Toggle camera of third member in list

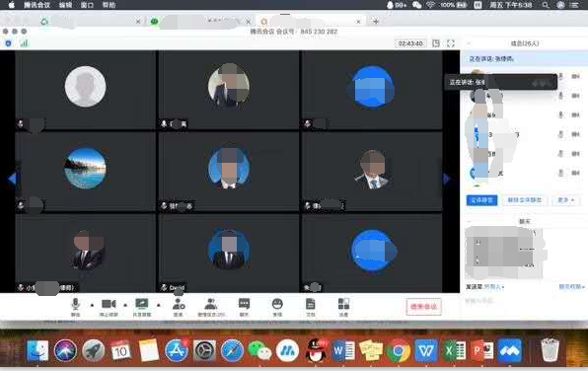[x=575, y=114]
